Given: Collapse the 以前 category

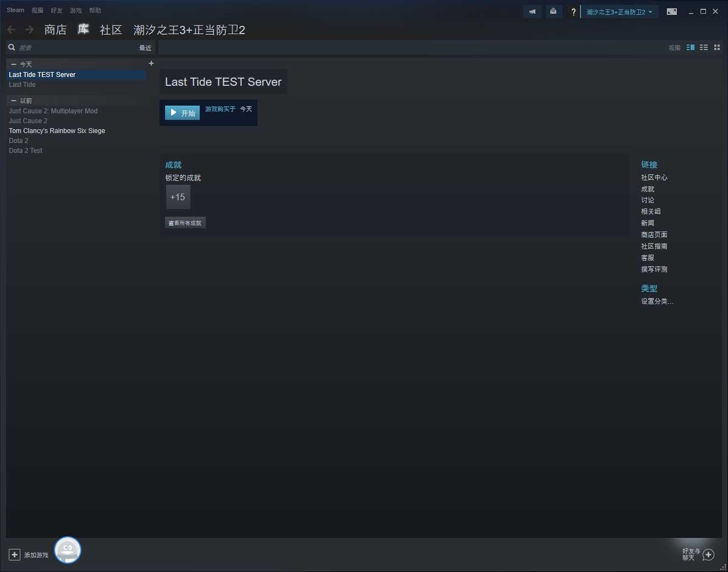Looking at the screenshot, I should pos(14,101).
